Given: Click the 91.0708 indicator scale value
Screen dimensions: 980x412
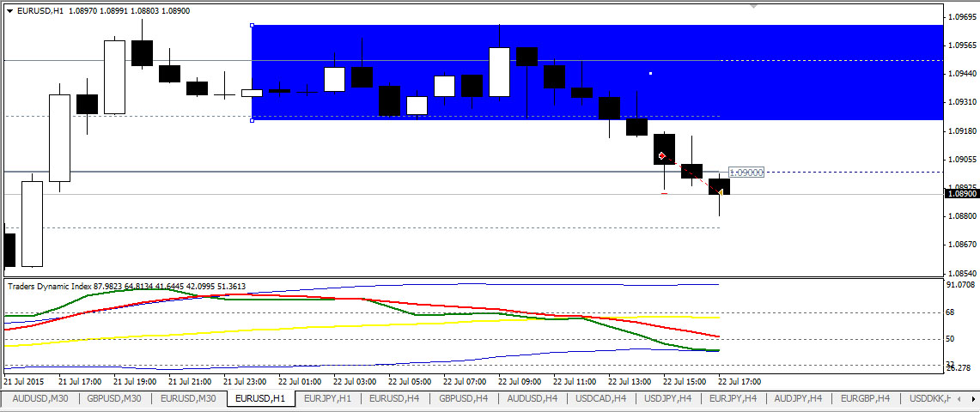Looking at the screenshot, I should (x=961, y=285).
